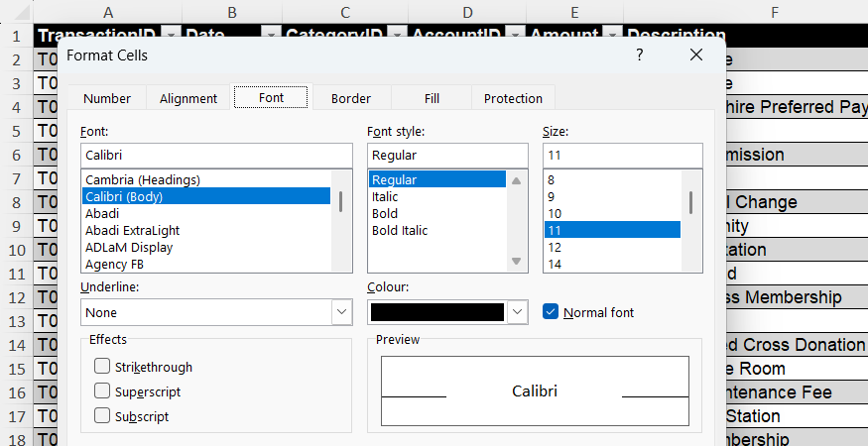Select Italic font style

coord(437,196)
